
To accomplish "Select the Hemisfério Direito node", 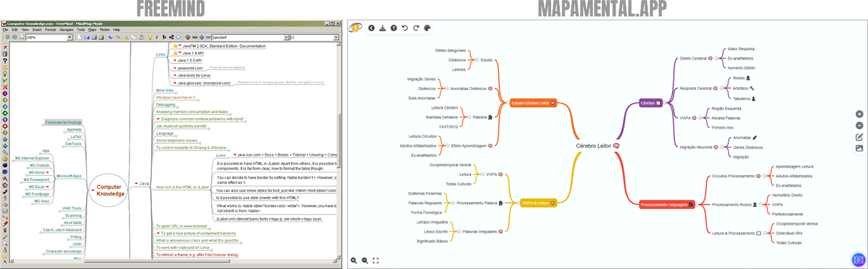I will click(787, 195).
